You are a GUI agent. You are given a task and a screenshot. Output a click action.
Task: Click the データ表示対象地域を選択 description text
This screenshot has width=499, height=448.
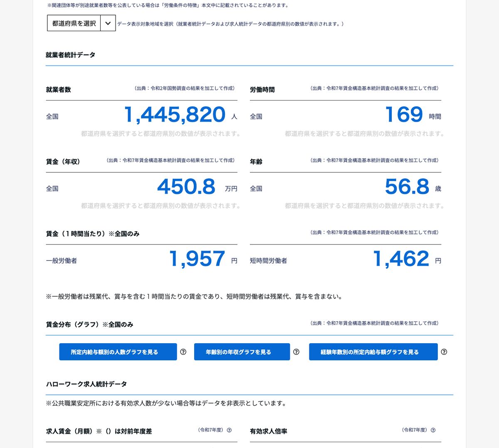click(x=231, y=24)
